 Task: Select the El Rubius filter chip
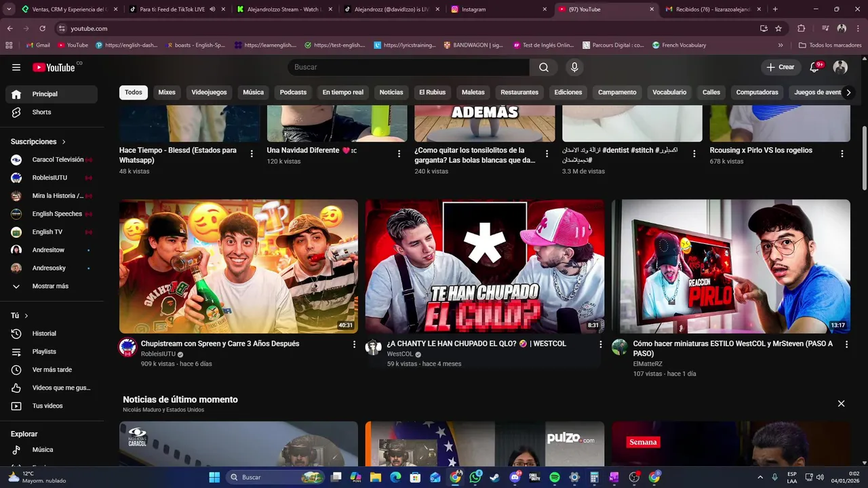pos(432,92)
